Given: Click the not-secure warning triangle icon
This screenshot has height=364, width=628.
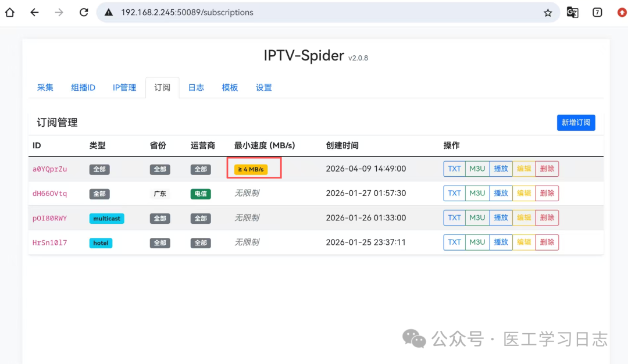Looking at the screenshot, I should click(109, 12).
